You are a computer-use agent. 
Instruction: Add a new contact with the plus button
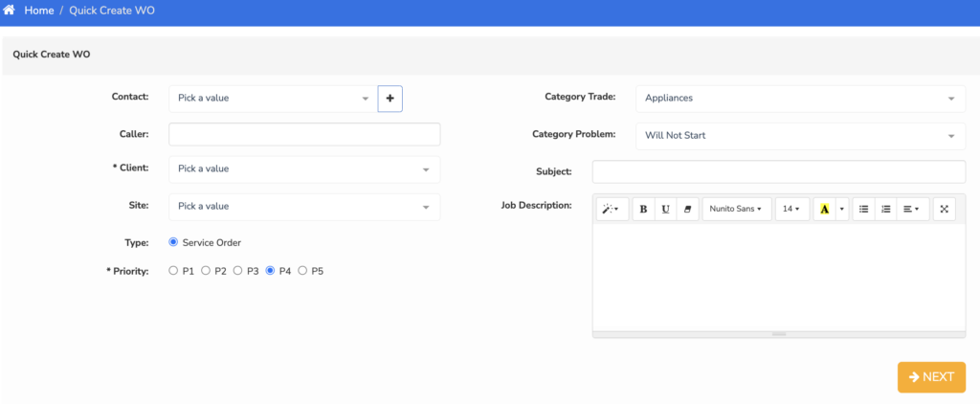(x=390, y=99)
